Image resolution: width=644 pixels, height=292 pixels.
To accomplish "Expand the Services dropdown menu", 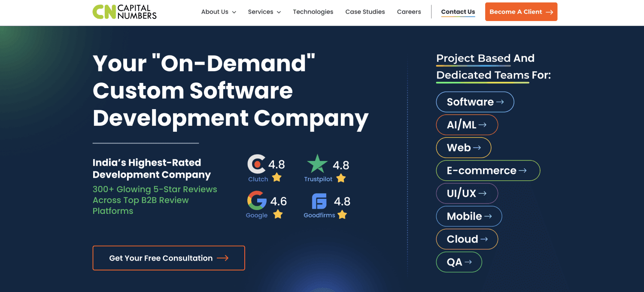I will pyautogui.click(x=264, y=12).
